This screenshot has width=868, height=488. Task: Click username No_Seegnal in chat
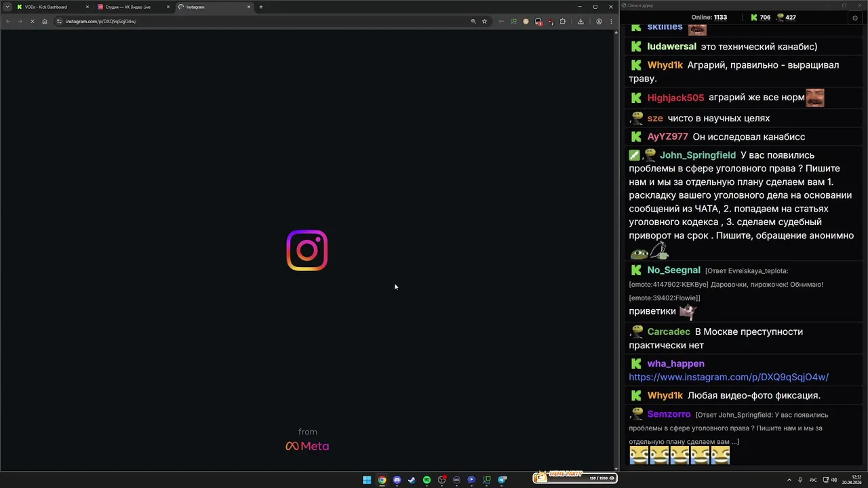[673, 270]
